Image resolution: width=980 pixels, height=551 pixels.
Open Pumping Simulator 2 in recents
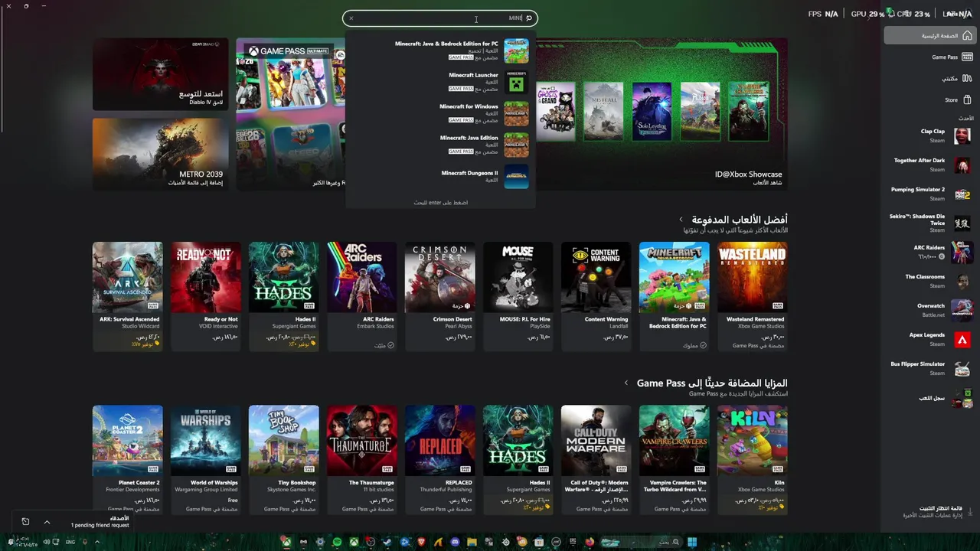click(929, 194)
